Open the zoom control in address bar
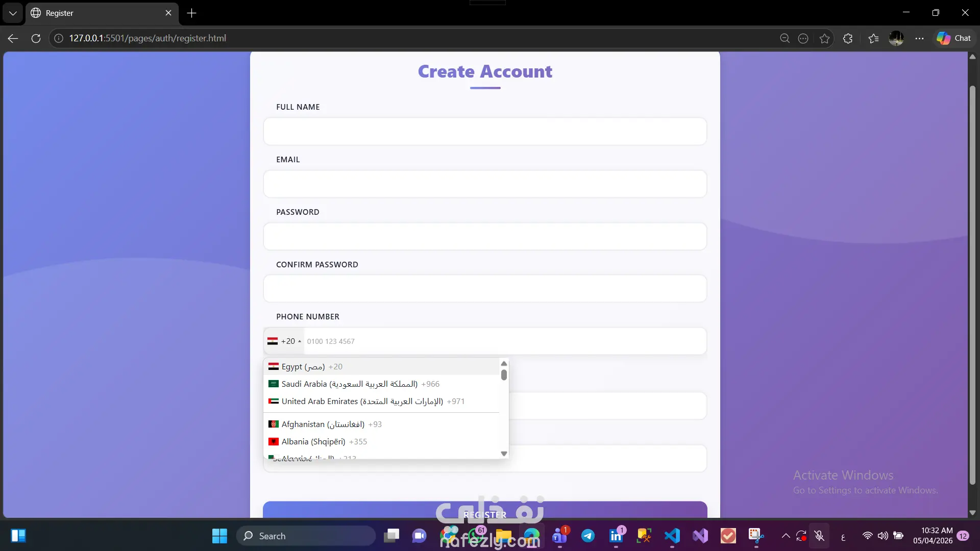This screenshot has height=551, width=980. click(785, 38)
